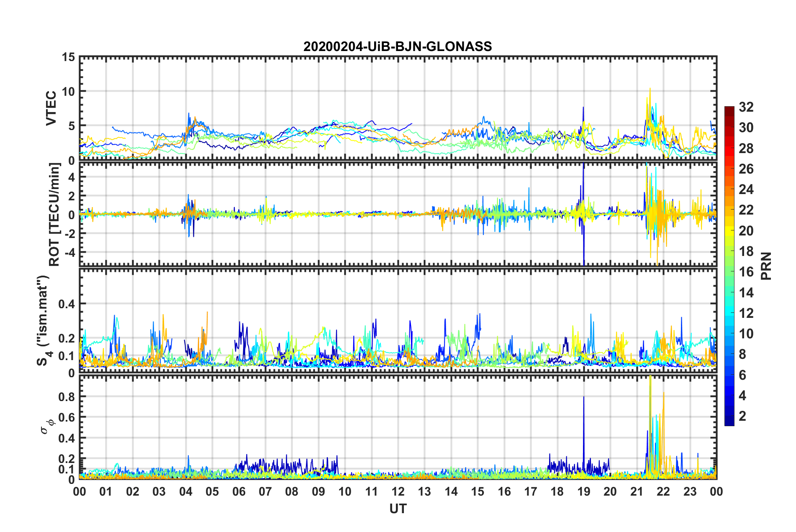796x532 pixels.
Task: Click the UT x-axis label
Action: (x=398, y=509)
